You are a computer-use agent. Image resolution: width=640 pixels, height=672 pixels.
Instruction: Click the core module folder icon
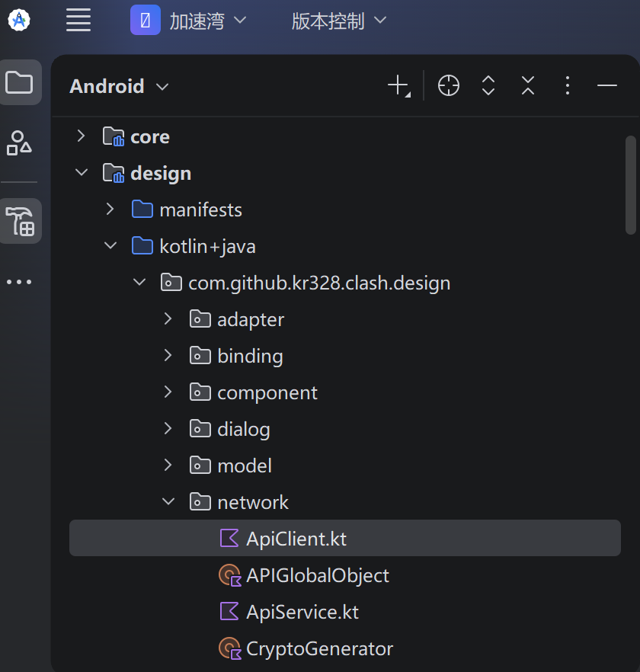tap(114, 136)
